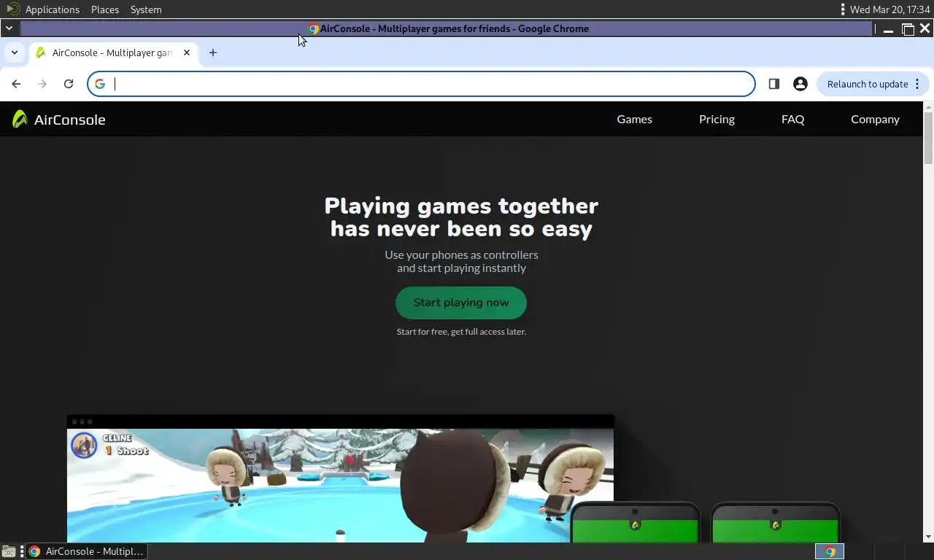The height and width of the screenshot is (560, 934).
Task: Click the game preview screenshot thumbnail
Action: point(340,479)
